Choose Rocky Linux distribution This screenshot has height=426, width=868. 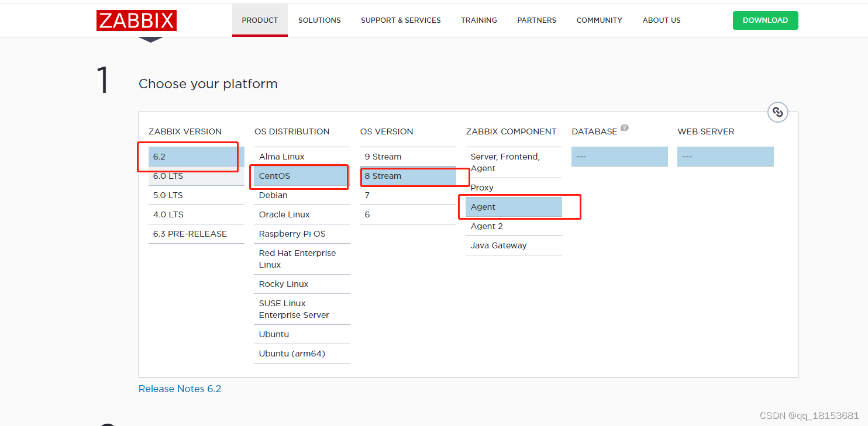point(302,284)
